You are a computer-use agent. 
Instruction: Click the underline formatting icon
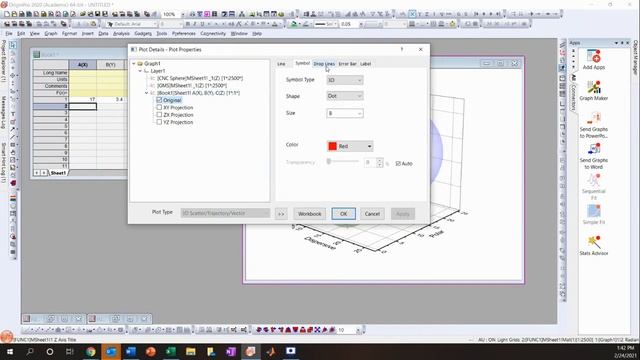[x=202, y=24]
